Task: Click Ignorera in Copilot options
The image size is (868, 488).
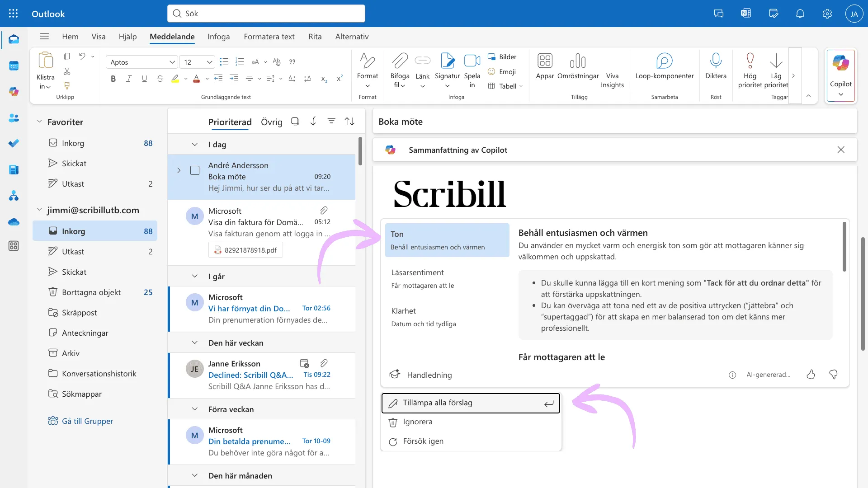Action: (471, 422)
